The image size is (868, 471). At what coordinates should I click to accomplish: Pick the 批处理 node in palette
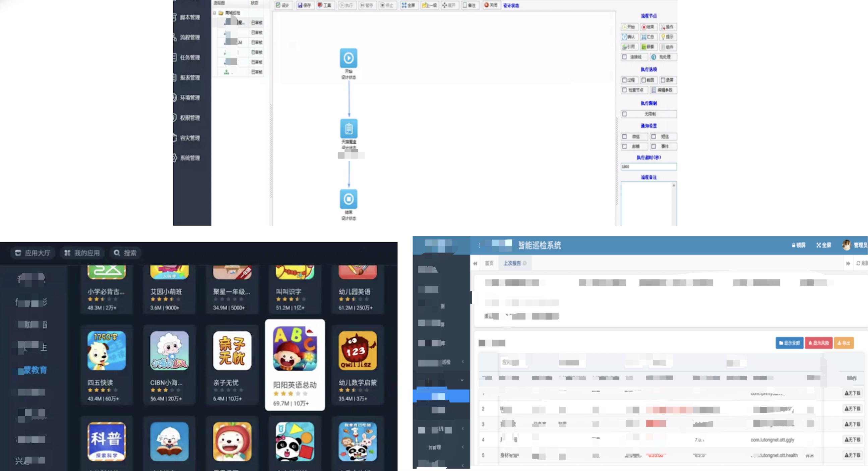(663, 57)
